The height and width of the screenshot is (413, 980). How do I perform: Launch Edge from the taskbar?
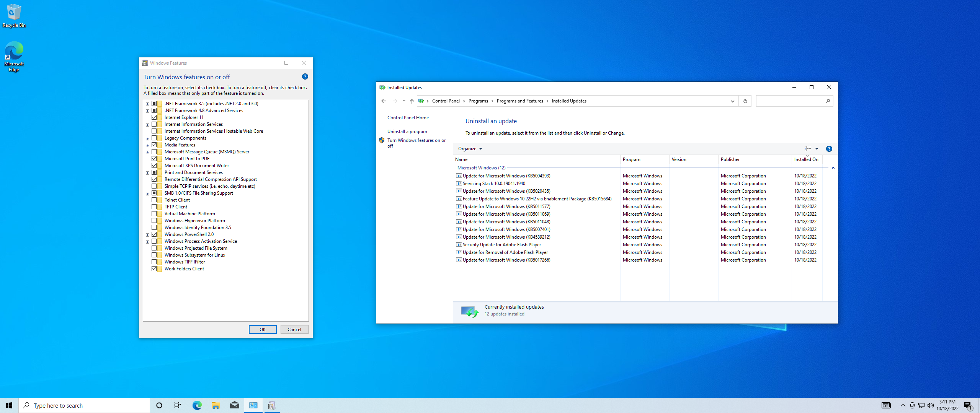point(197,405)
